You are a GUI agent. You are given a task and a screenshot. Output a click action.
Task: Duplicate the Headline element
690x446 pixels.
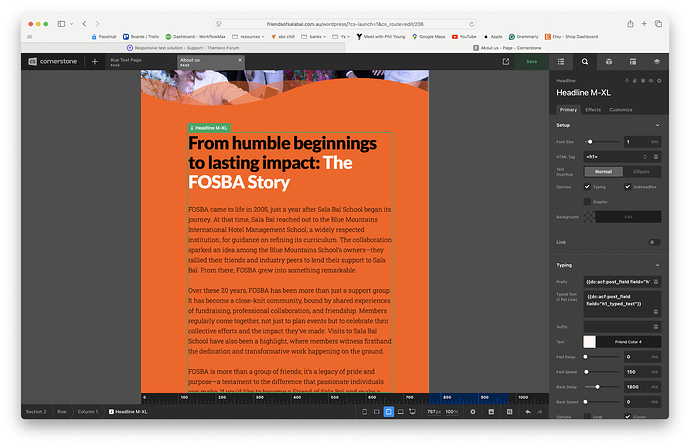pos(635,80)
